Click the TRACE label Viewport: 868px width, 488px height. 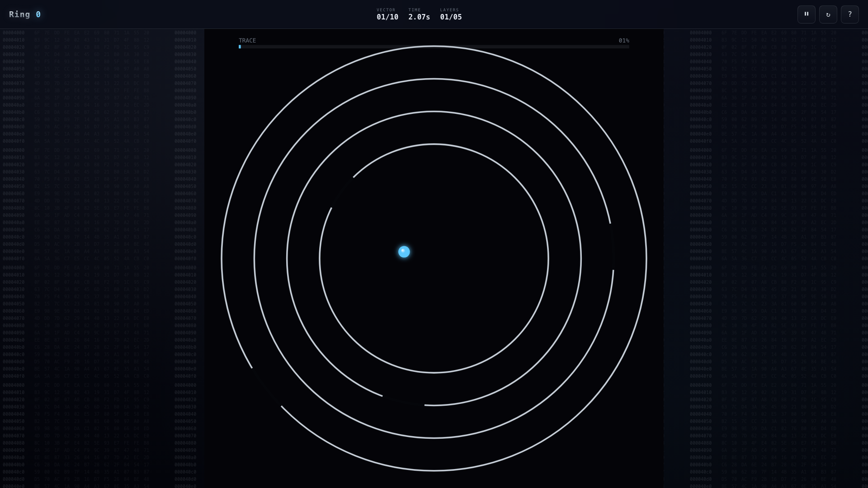point(247,41)
